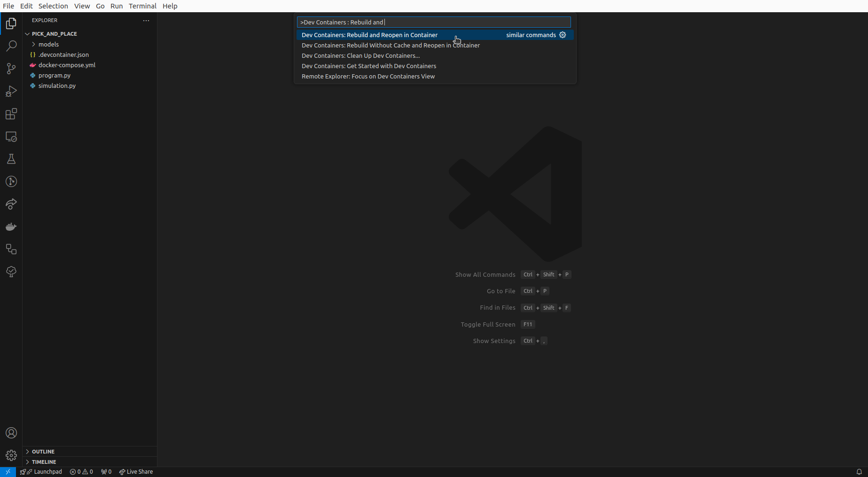
Task: Open the Search view magnifier icon
Action: (x=11, y=46)
